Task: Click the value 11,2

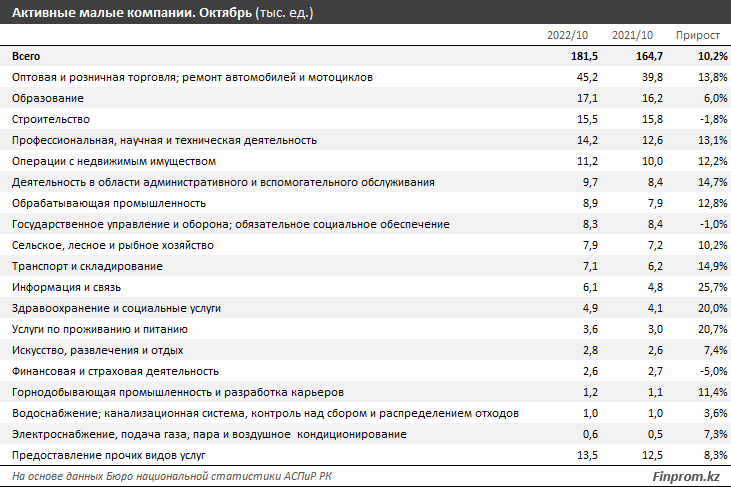Action: tap(587, 161)
